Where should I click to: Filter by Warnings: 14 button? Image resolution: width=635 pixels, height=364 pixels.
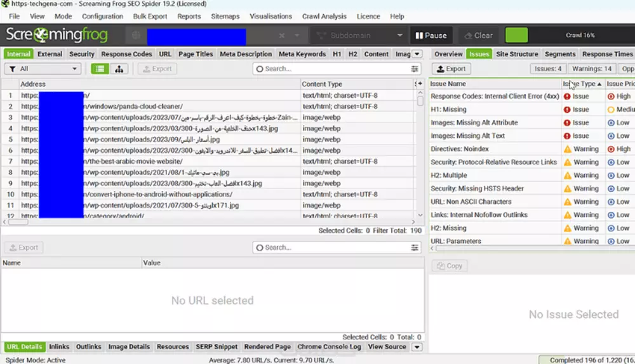(592, 68)
